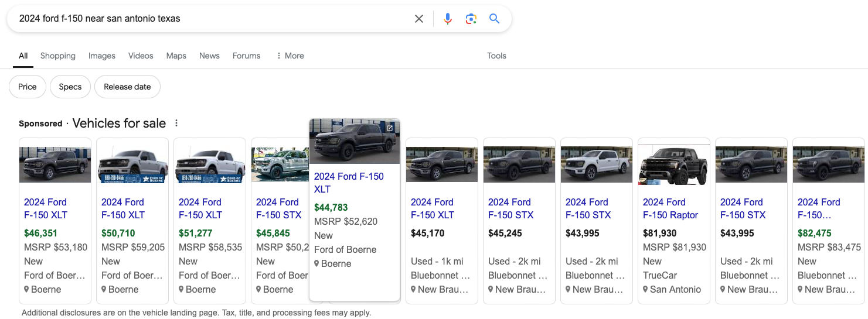
Task: Click the Sponsored label
Action: pyautogui.click(x=40, y=124)
